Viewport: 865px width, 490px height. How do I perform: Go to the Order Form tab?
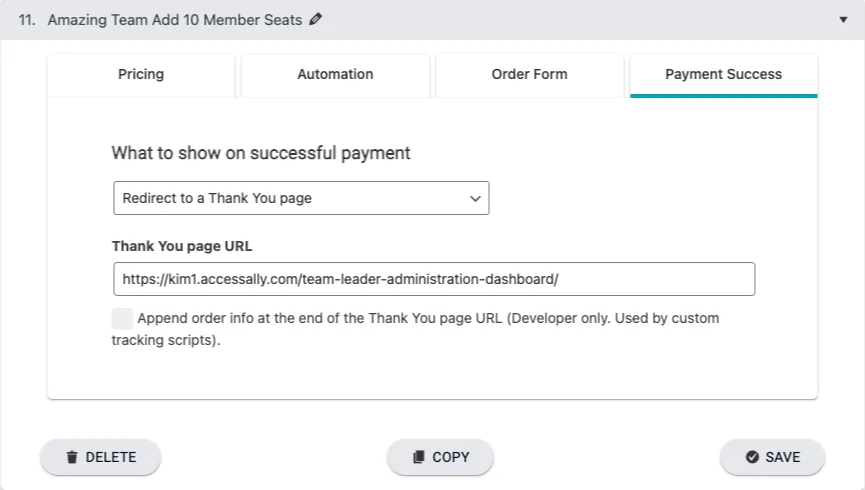(x=529, y=74)
